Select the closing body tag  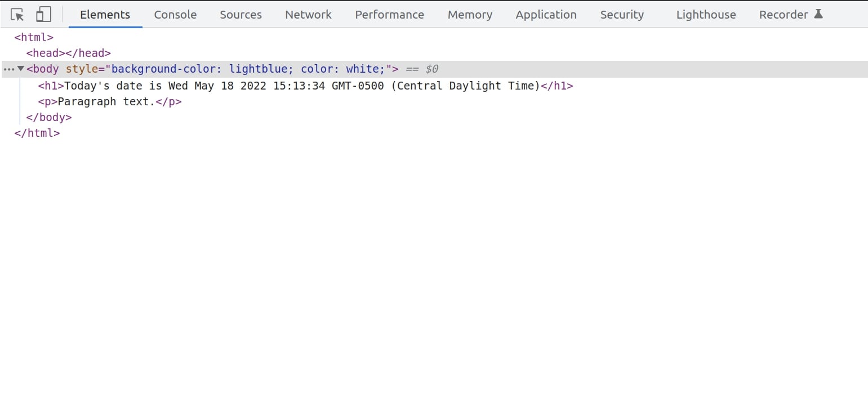point(49,118)
